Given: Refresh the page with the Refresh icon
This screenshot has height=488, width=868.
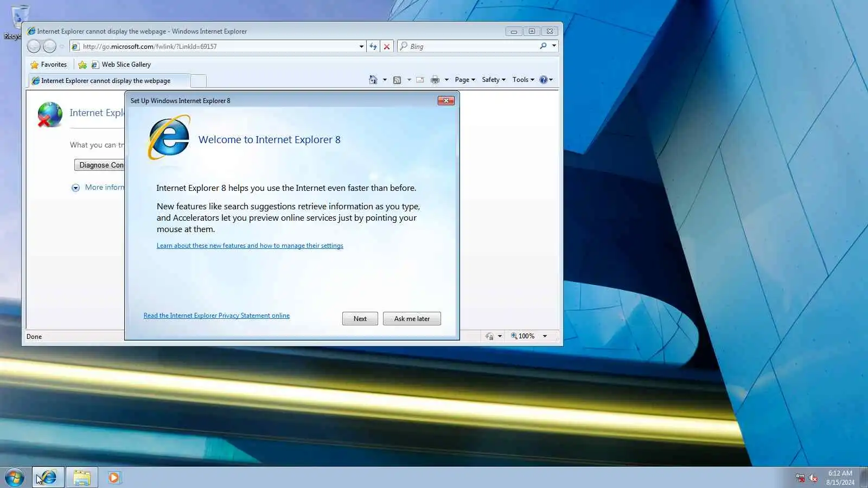Looking at the screenshot, I should coord(373,47).
